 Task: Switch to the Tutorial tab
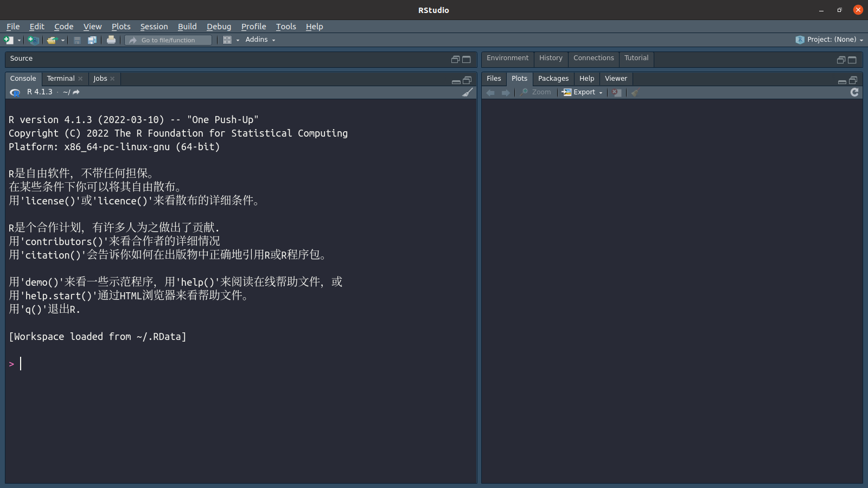tap(636, 58)
